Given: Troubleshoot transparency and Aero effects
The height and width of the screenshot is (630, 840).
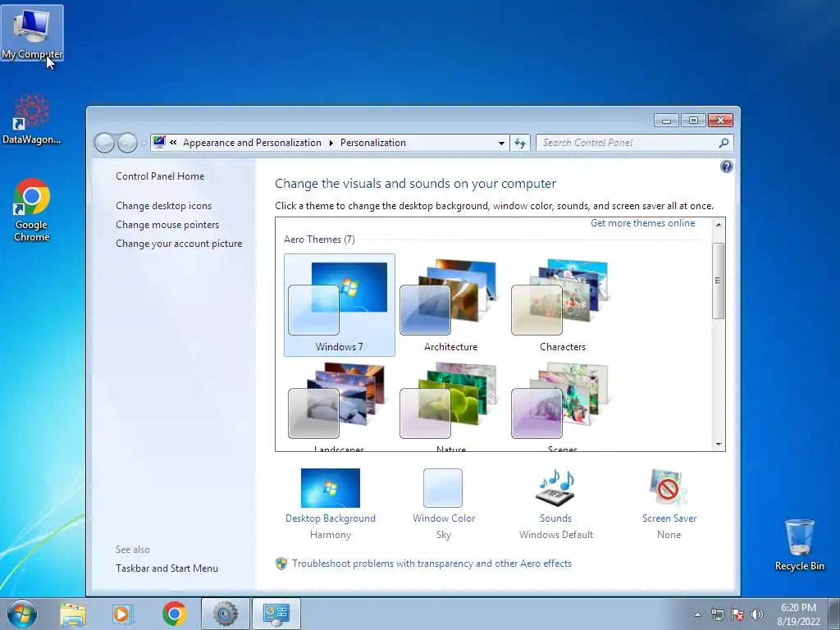Looking at the screenshot, I should coord(431,564).
